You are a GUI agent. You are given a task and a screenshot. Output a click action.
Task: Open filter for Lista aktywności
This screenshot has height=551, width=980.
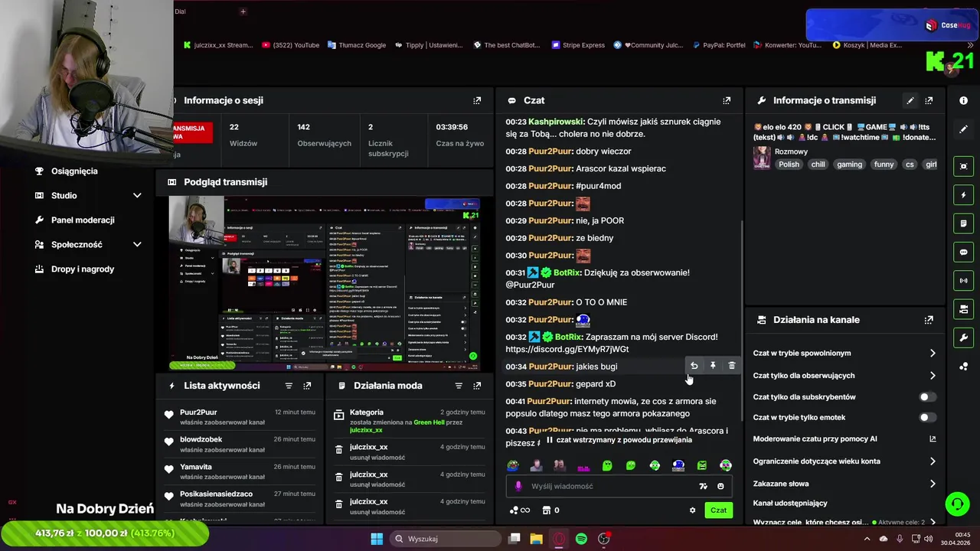(x=289, y=386)
